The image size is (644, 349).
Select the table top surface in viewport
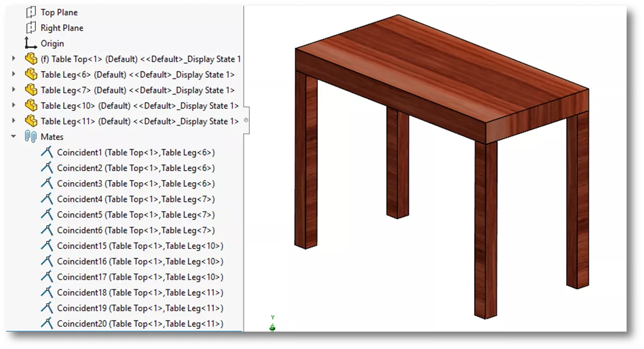(x=441, y=67)
